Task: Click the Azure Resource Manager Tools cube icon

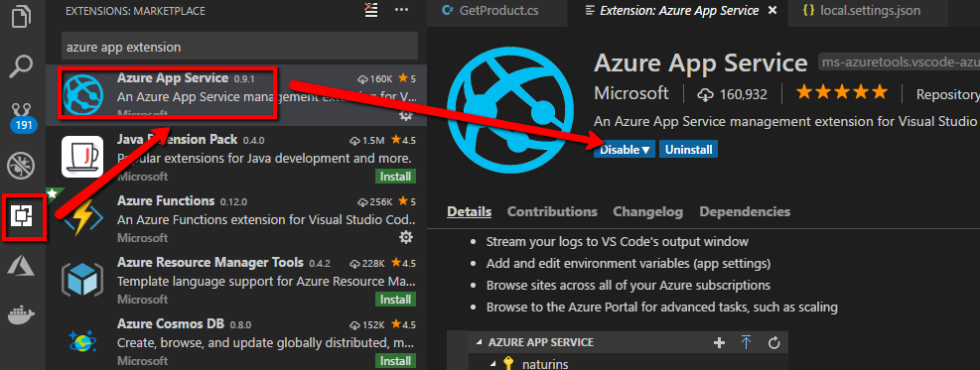Action: click(x=81, y=279)
